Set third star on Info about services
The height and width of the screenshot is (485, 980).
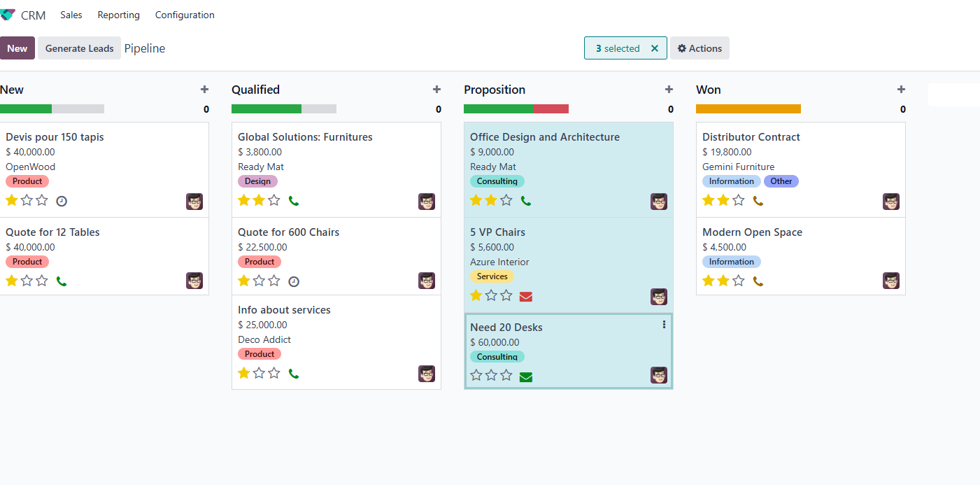tap(274, 373)
